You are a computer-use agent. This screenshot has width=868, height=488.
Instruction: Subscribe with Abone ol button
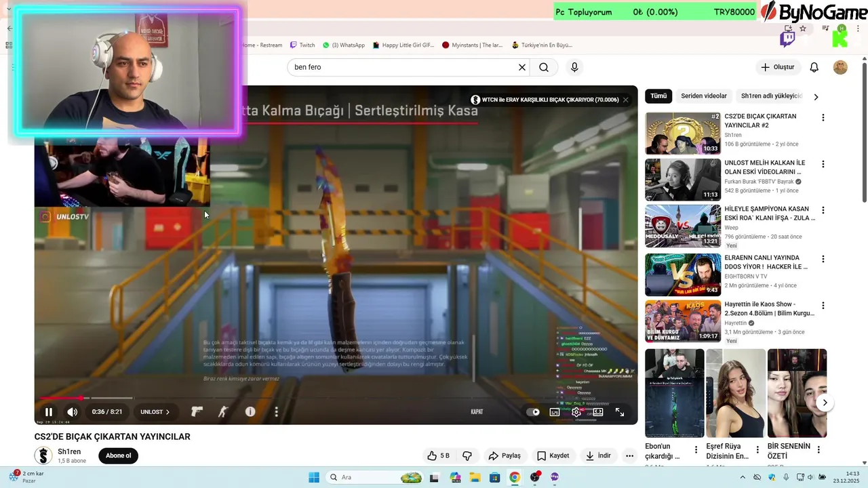pos(118,455)
